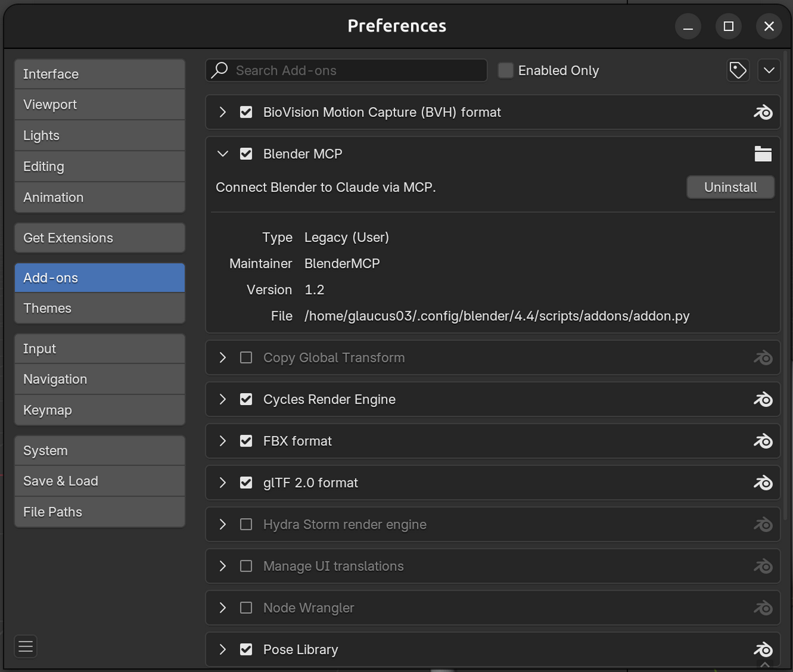Expand Node Wrangler add-on details

pos(223,607)
